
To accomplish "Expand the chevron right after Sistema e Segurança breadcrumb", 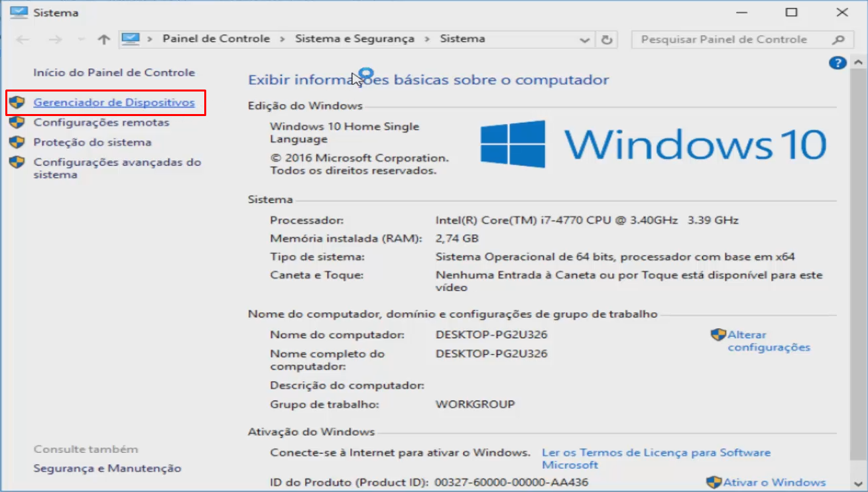I will point(428,39).
